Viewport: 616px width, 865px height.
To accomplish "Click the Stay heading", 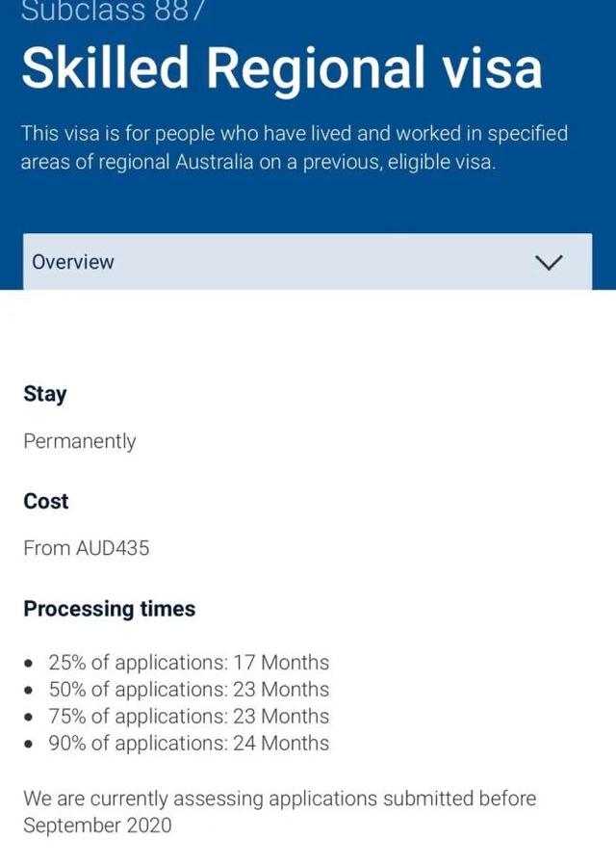I will click(x=45, y=394).
